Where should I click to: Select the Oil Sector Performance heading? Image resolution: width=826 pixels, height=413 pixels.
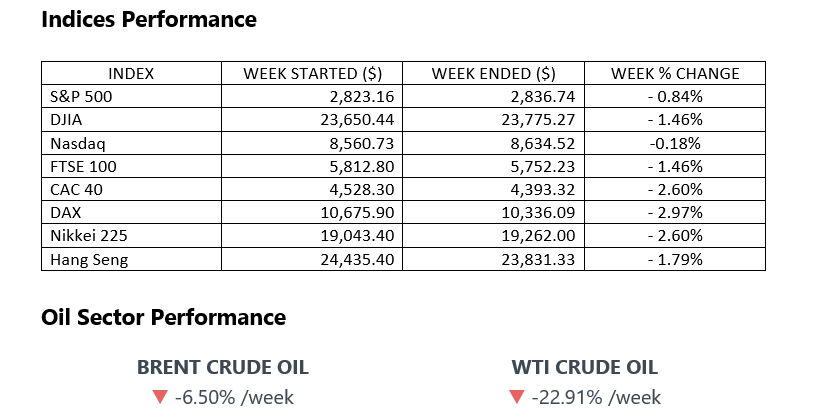pos(163,317)
